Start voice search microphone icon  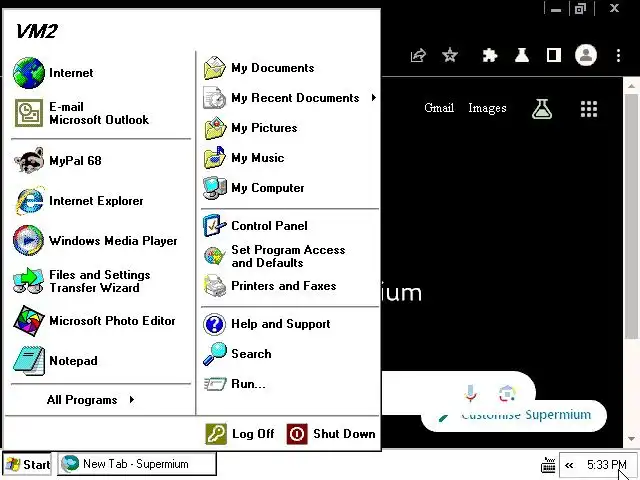point(470,393)
